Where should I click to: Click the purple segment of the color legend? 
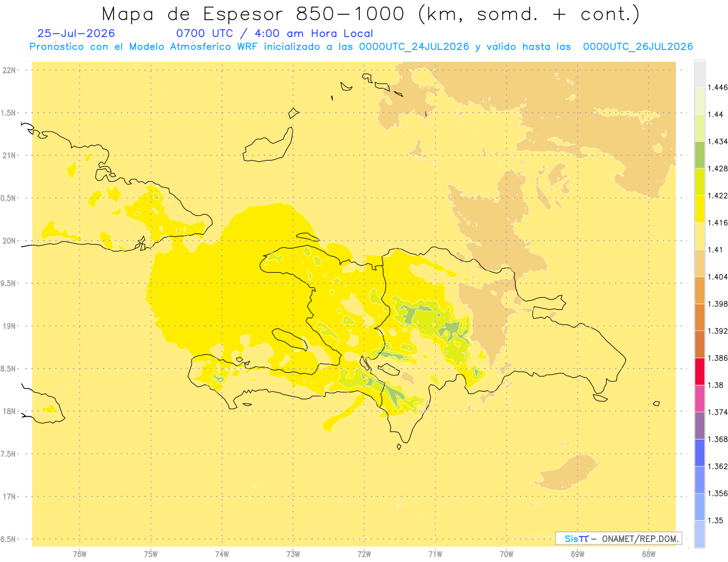pyautogui.click(x=699, y=426)
